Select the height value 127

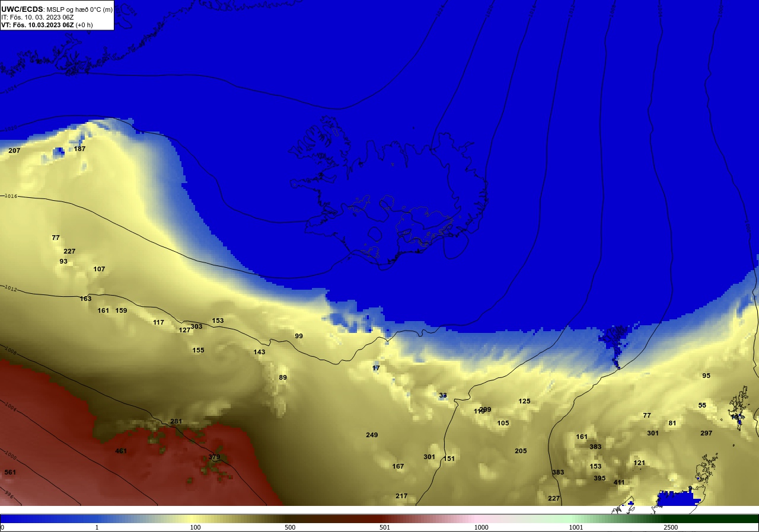(184, 330)
